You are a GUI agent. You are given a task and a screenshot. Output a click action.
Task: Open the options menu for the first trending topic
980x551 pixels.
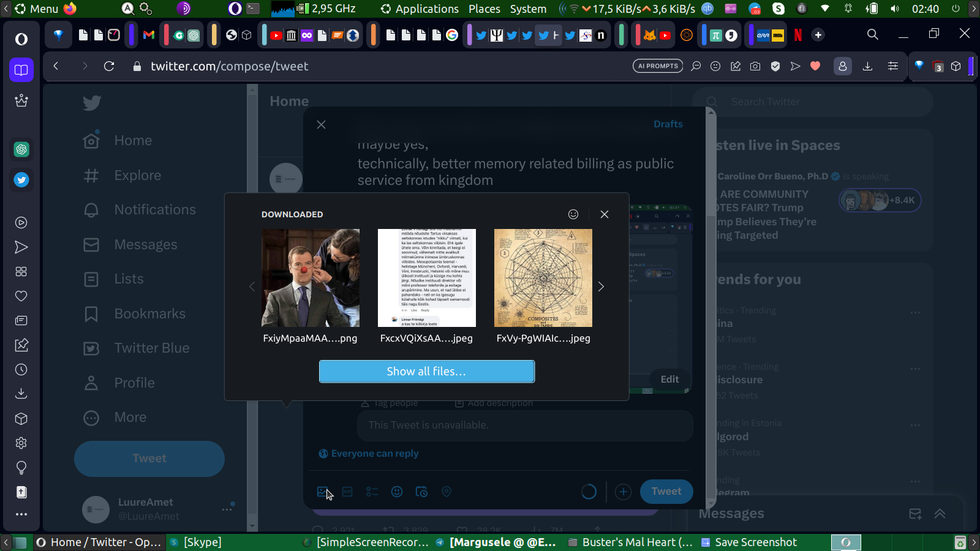(x=915, y=313)
